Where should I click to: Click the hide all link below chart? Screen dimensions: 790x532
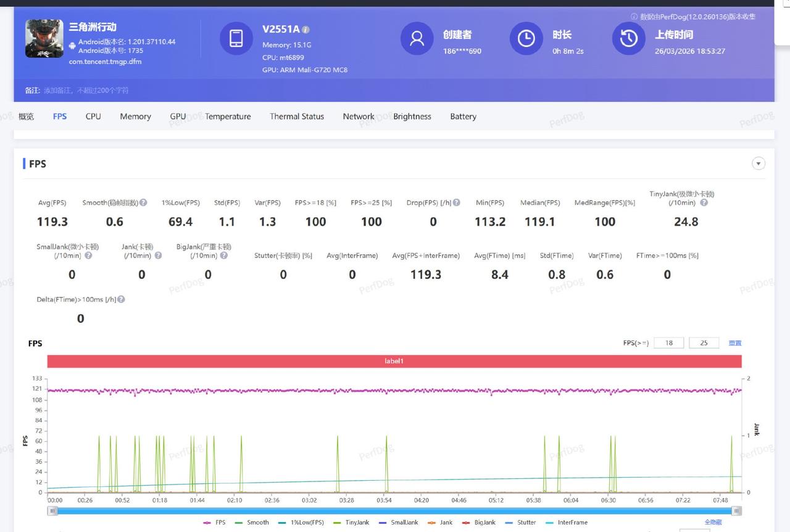click(713, 522)
